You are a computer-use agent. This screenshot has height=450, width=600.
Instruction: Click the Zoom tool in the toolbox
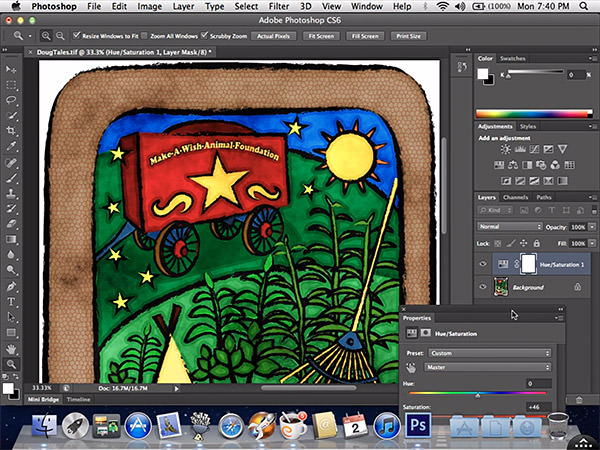coord(11,364)
